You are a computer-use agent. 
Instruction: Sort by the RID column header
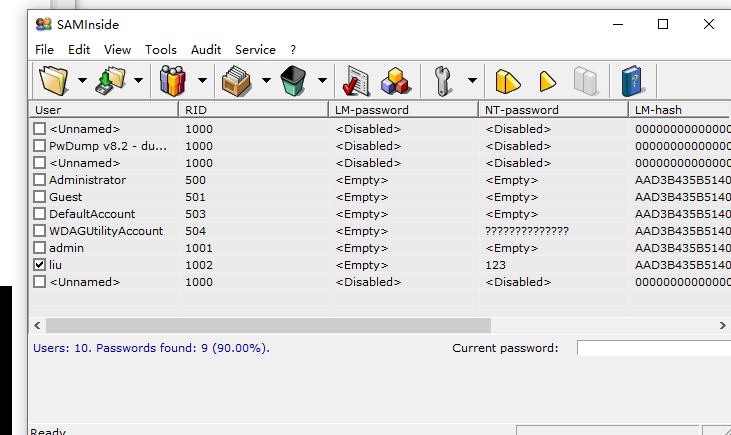tap(254, 110)
